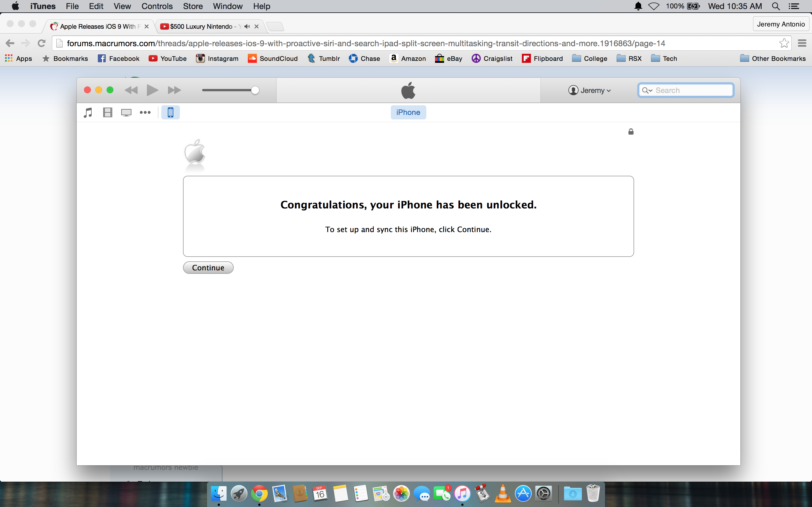The image size is (812, 507).
Task: Open the Jeremy account dropdown
Action: click(590, 90)
